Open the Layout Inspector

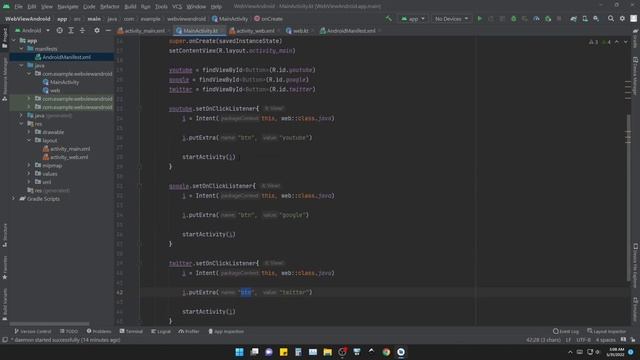click(x=607, y=331)
